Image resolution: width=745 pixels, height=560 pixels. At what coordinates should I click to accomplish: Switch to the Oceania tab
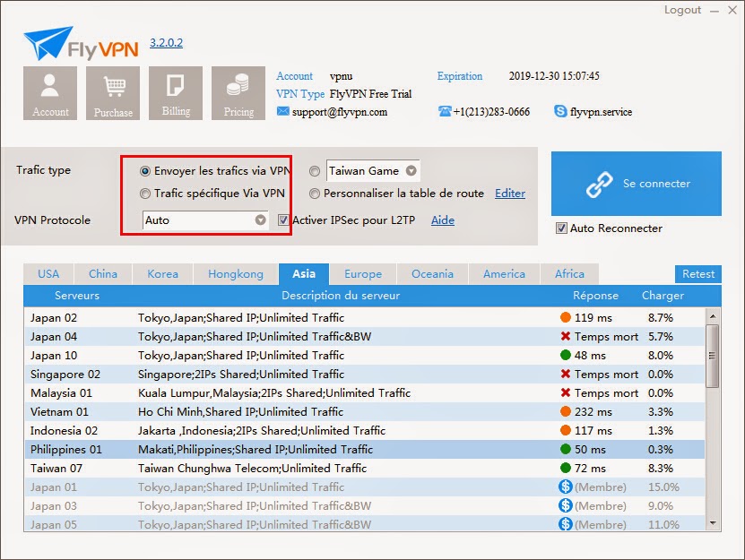[432, 274]
